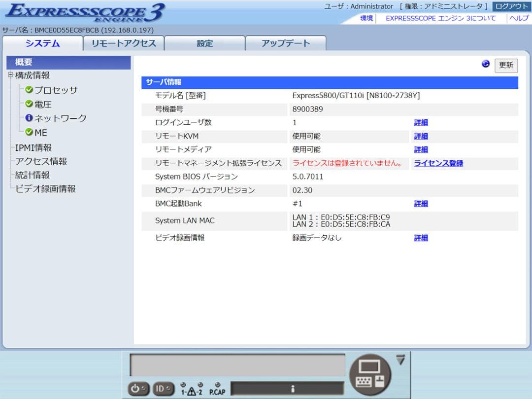Open the ライセンス登録 link
This screenshot has height=399, width=532.
pos(438,163)
